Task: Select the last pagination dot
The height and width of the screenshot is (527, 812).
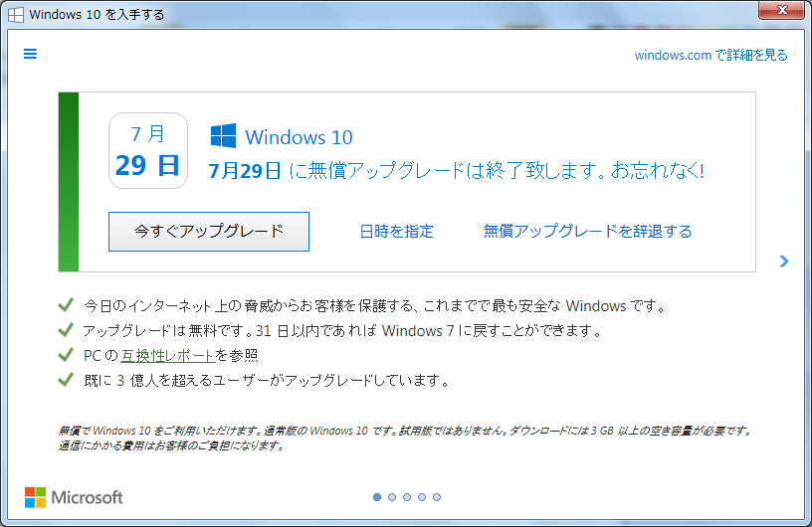Action: coord(437,497)
